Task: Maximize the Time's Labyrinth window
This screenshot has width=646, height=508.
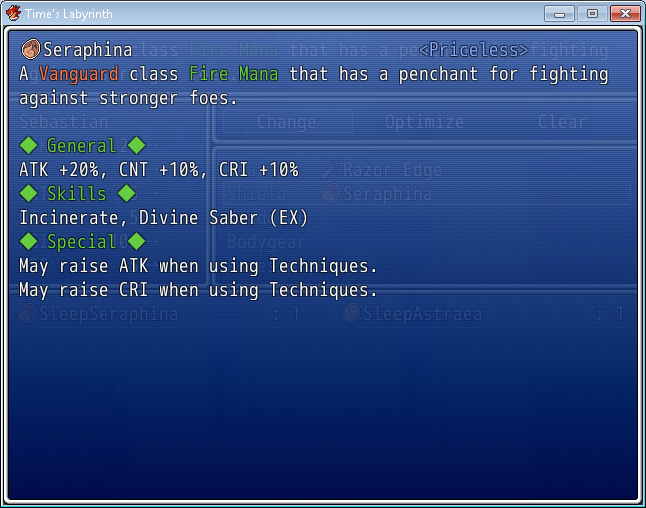Action: 592,13
